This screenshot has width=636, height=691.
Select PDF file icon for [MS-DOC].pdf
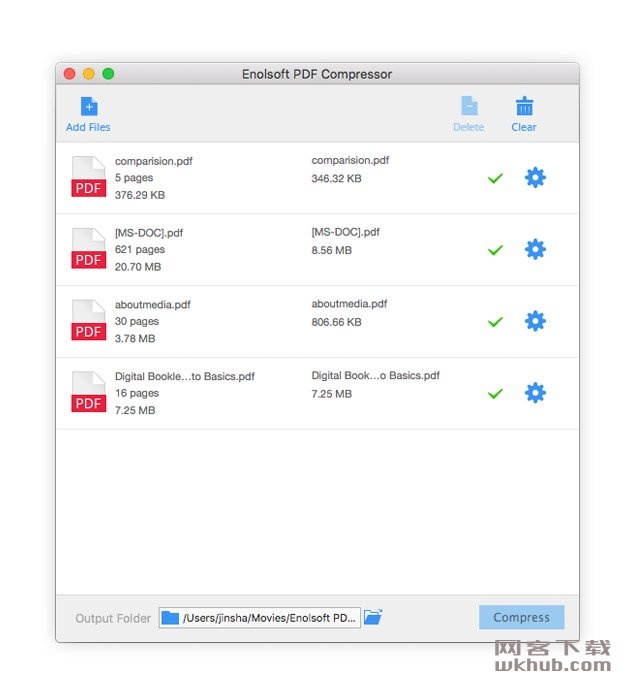tap(89, 249)
